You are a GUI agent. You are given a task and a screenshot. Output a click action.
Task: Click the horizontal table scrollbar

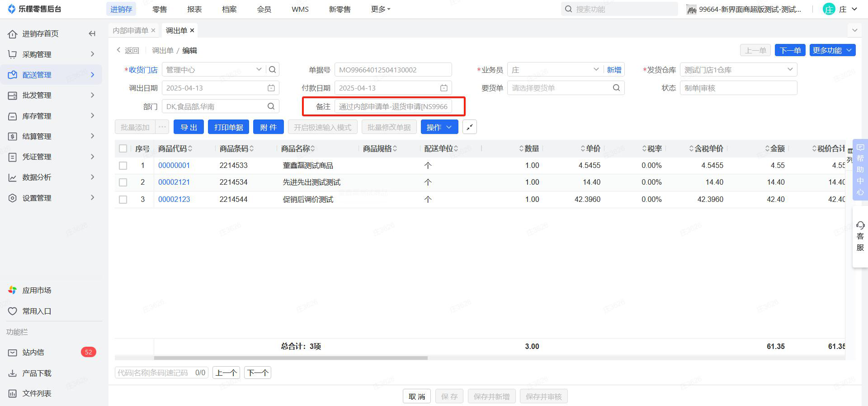(x=290, y=358)
